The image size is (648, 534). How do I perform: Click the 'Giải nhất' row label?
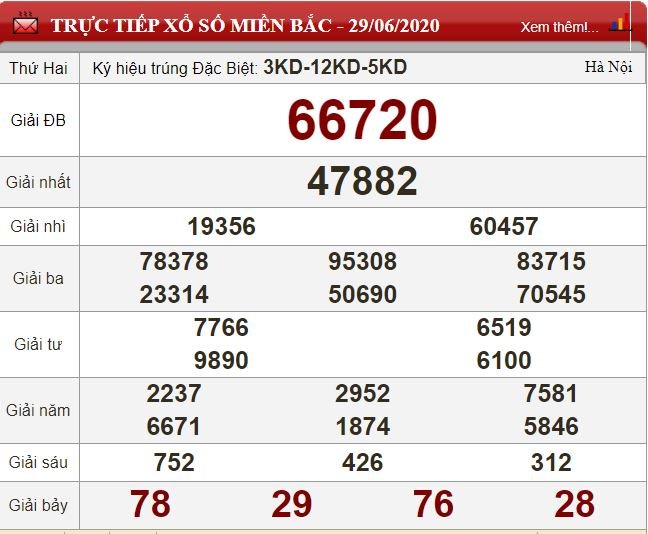pos(38,182)
